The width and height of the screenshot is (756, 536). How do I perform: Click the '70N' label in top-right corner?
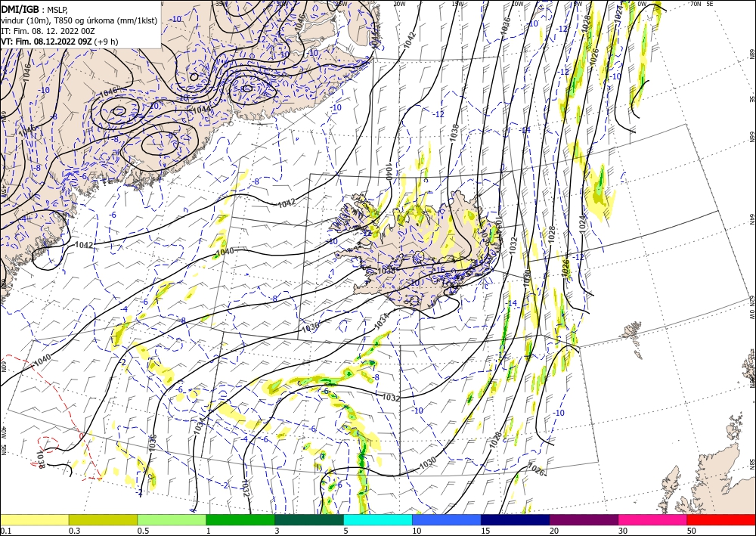click(696, 4)
